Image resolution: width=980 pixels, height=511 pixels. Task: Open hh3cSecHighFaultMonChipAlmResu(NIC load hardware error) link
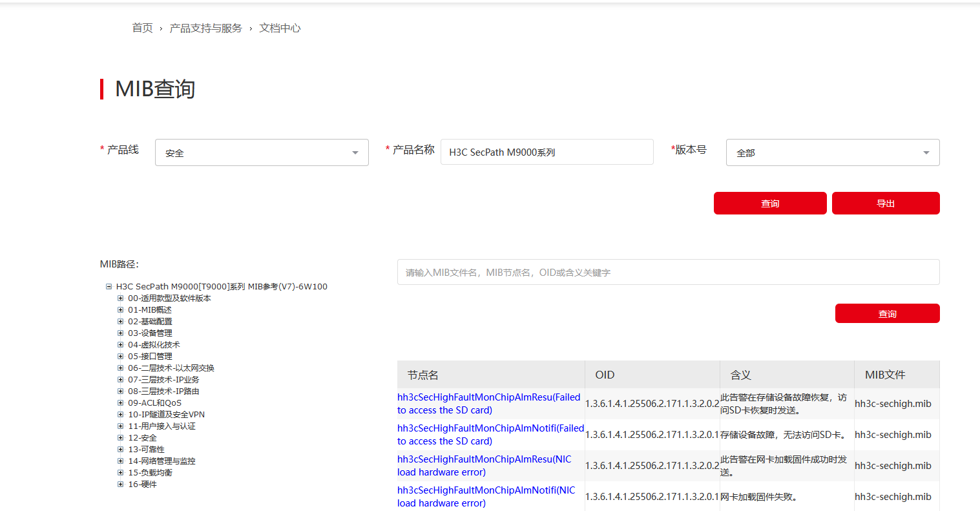pos(485,466)
